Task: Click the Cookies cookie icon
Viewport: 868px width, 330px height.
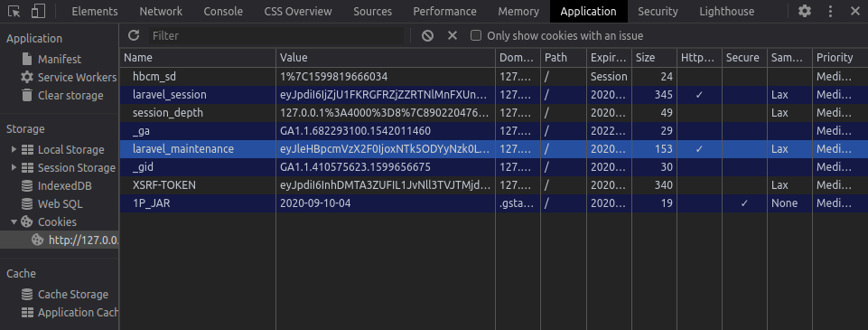Action: tap(26, 222)
